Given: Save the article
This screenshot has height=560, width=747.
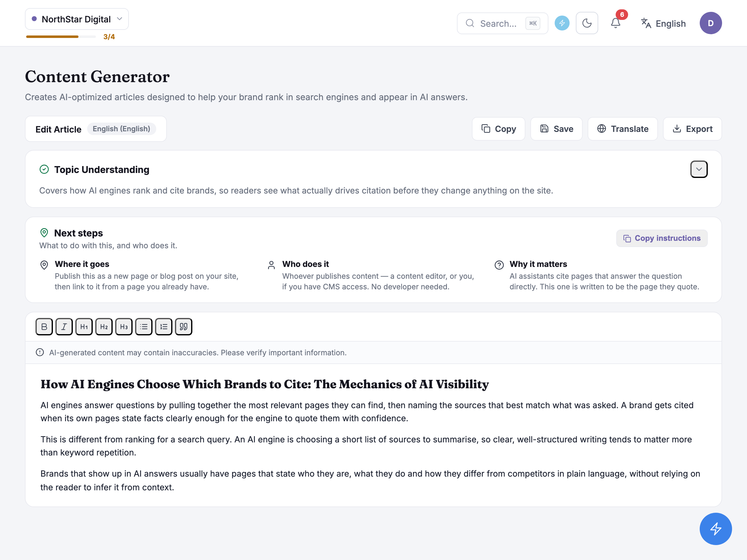Looking at the screenshot, I should point(556,128).
